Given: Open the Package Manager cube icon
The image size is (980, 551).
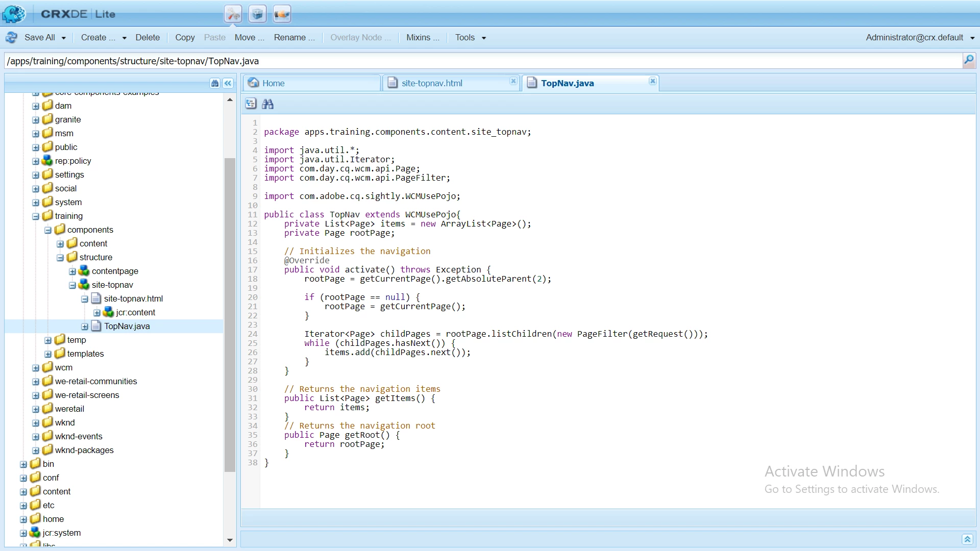Looking at the screenshot, I should point(258,14).
